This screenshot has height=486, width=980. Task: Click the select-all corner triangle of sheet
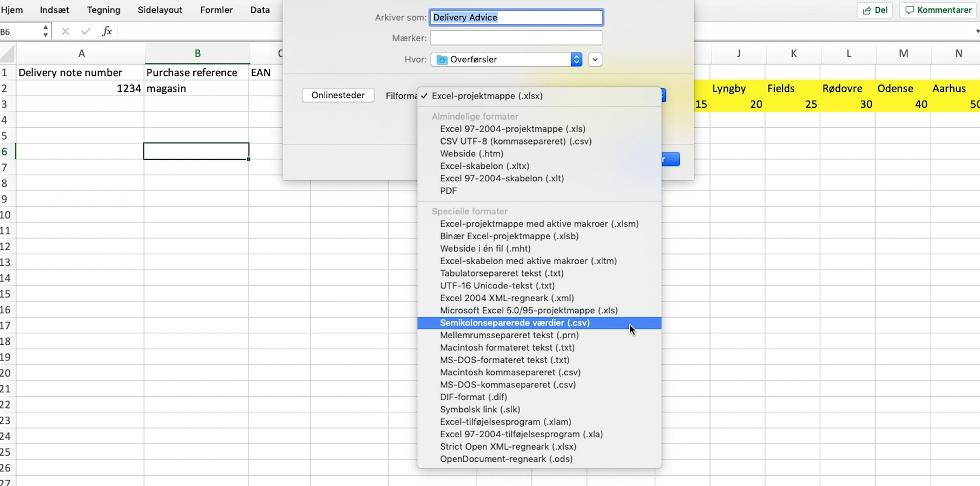8,54
